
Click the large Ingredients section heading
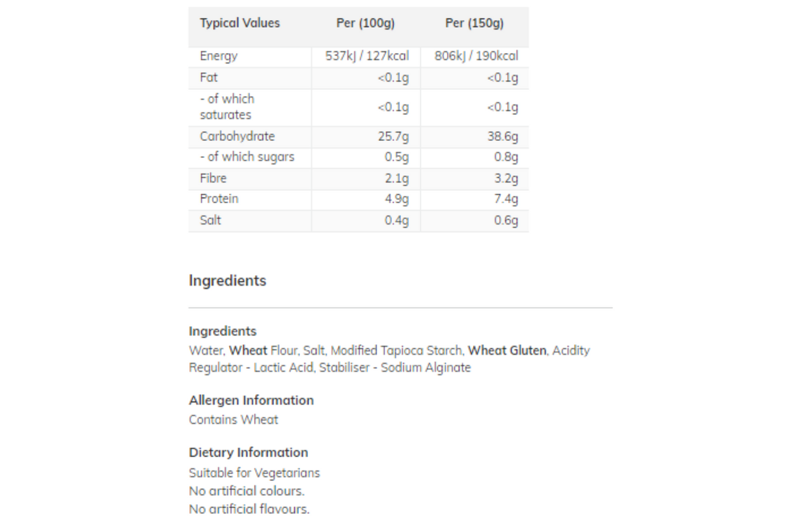(x=227, y=281)
